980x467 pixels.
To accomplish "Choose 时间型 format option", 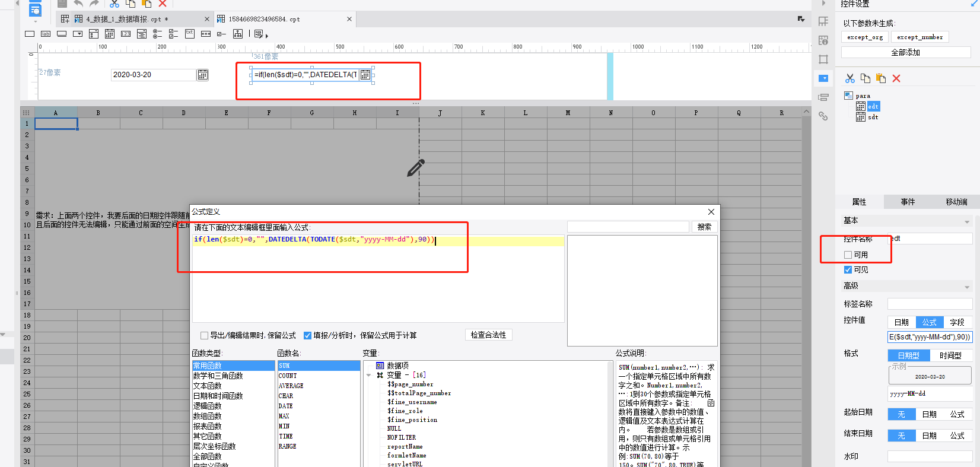I will pos(950,355).
